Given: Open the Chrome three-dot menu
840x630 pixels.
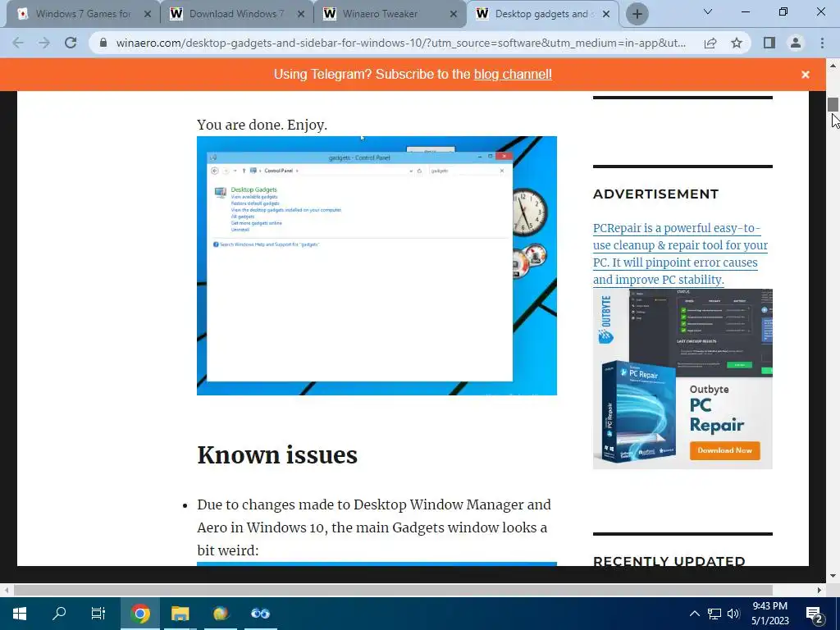Looking at the screenshot, I should (x=822, y=43).
